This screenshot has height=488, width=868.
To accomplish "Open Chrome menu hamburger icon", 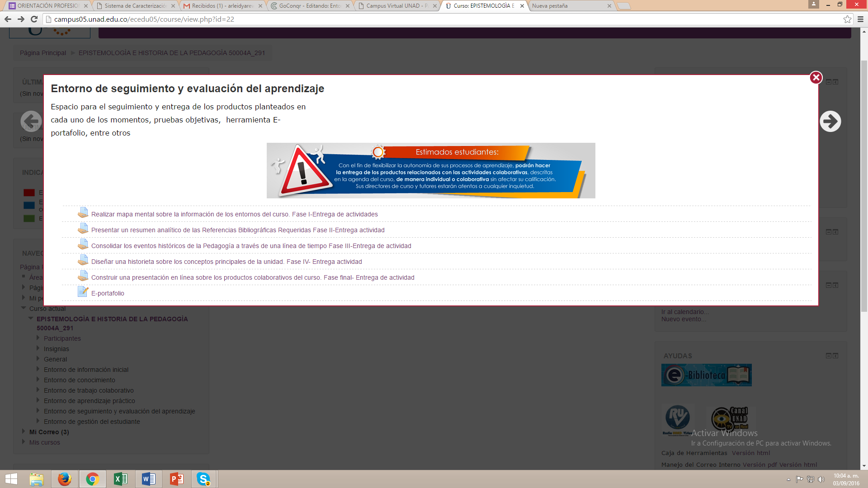I will (x=860, y=19).
